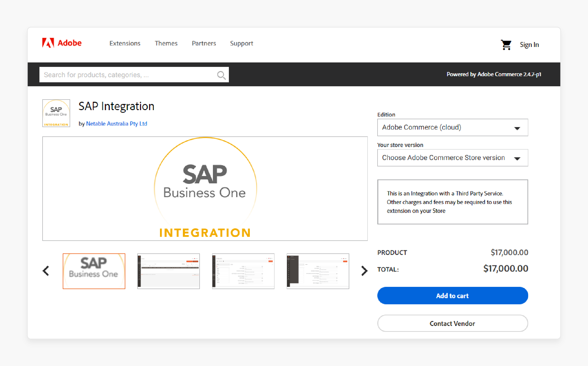Expand the store version dropdown

(453, 158)
